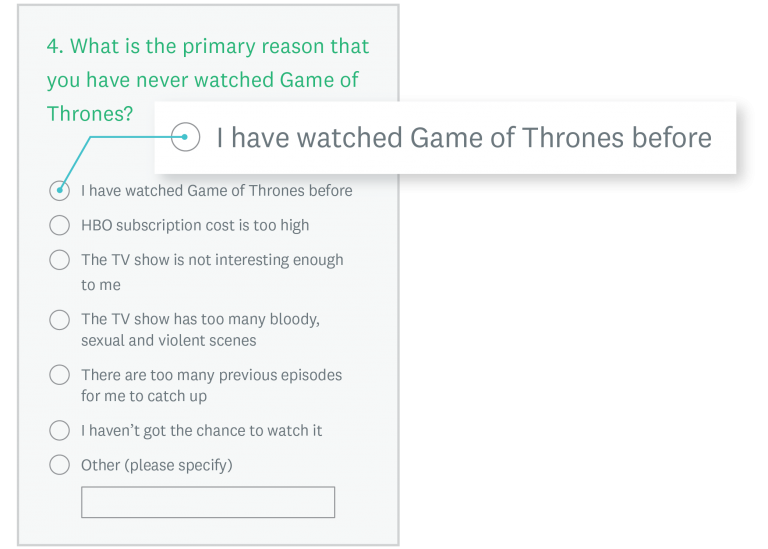The image size is (768, 549).
Task: Choose the 'I haven't got the chance' radio
Action: click(60, 431)
